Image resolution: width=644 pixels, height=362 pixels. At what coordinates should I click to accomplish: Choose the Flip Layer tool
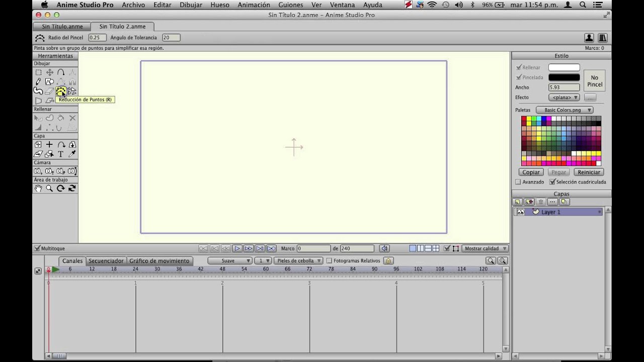click(72, 145)
